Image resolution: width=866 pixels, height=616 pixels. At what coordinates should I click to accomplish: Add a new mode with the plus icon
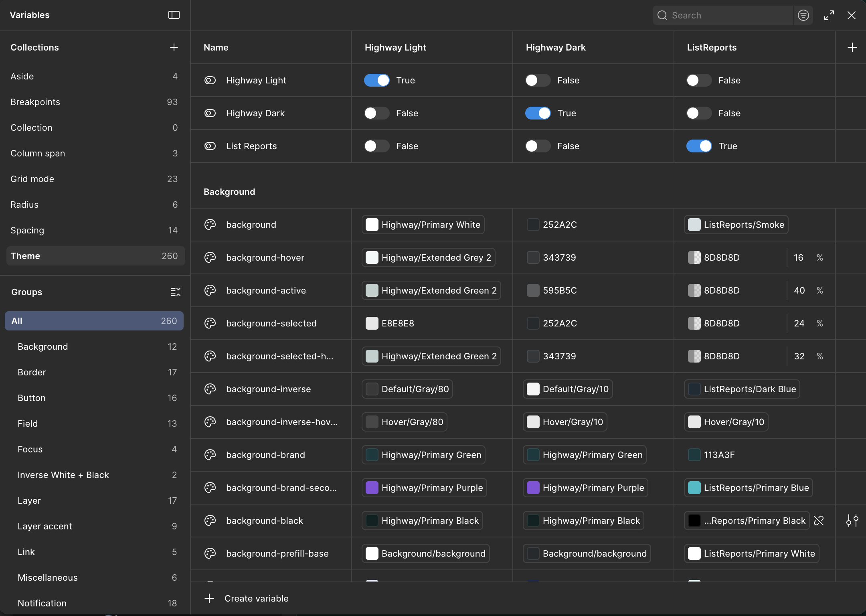click(x=852, y=47)
